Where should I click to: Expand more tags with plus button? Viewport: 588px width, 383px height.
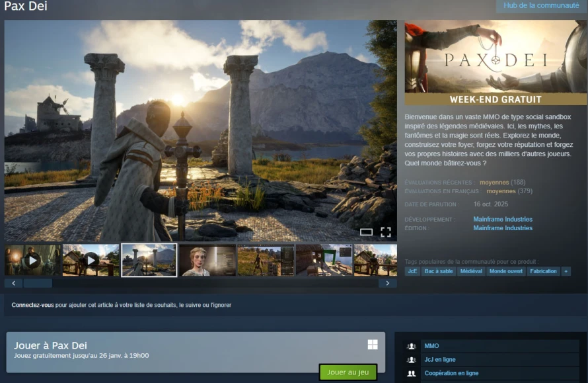[x=566, y=271]
